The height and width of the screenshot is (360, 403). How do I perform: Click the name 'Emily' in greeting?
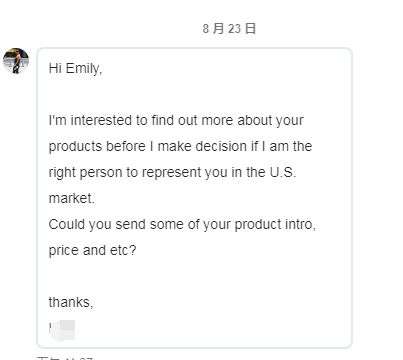coord(84,69)
